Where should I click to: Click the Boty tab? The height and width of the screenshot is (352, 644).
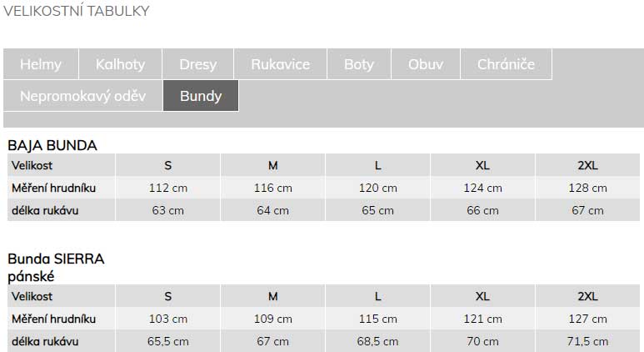[x=359, y=64]
